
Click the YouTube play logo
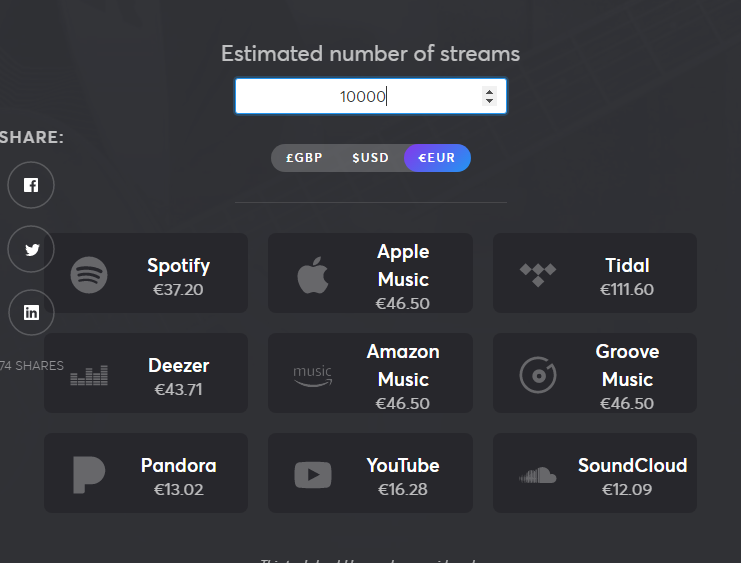(313, 475)
